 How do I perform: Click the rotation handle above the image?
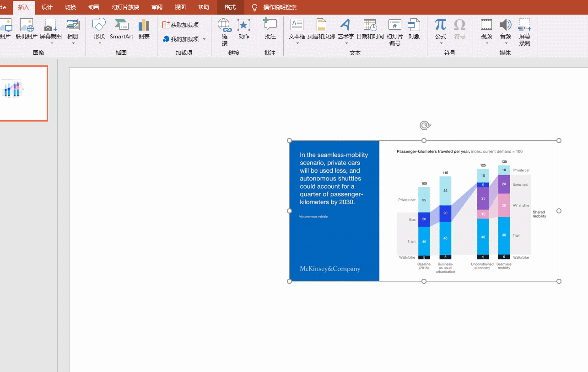point(425,126)
